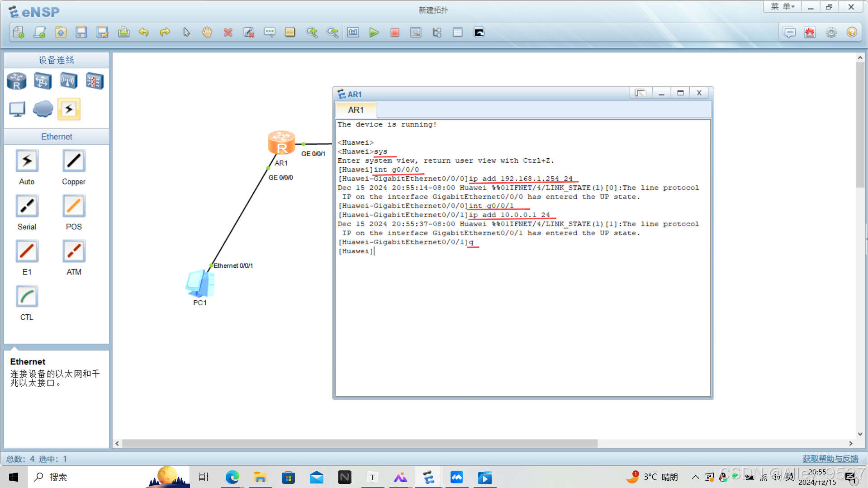Click the Fit to screen icon
The width and height of the screenshot is (868, 488).
353,32
